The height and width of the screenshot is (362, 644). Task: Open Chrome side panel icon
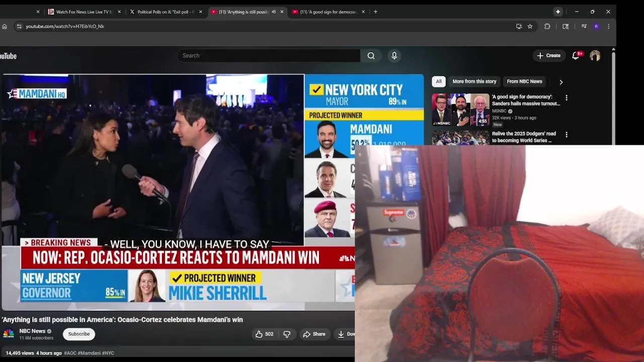tap(566, 27)
